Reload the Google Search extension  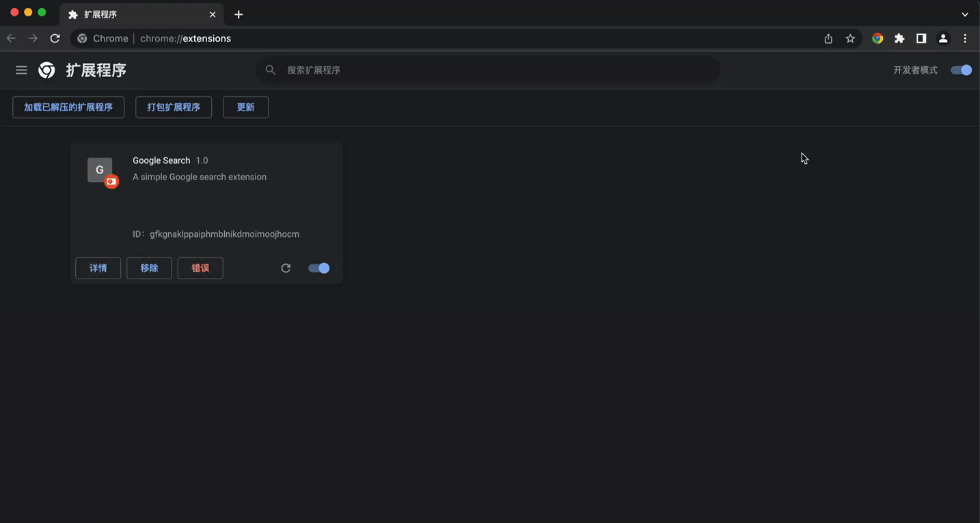click(286, 268)
